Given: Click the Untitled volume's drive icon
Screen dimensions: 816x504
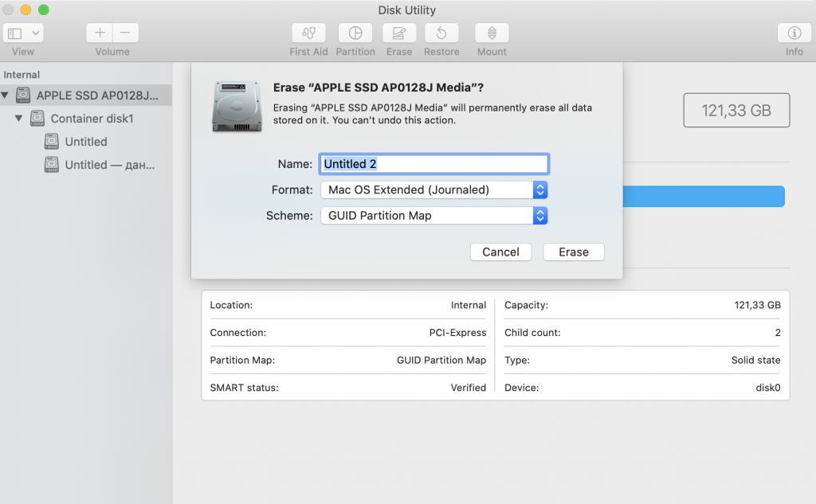Looking at the screenshot, I should [x=52, y=142].
